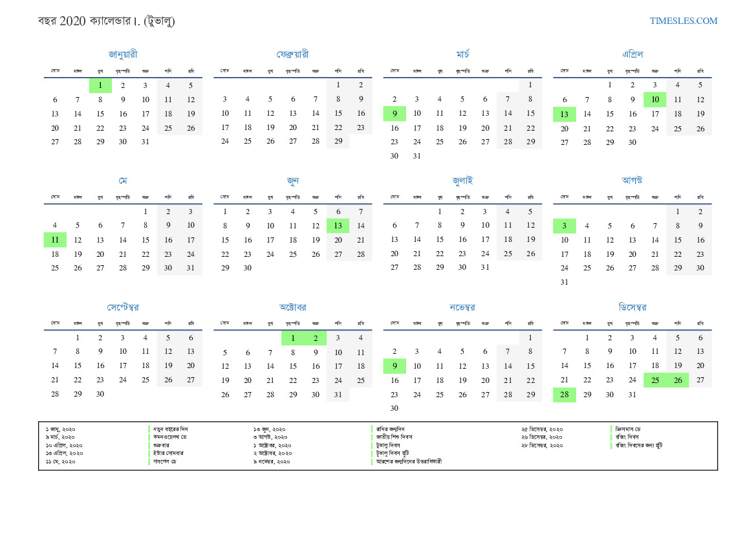Open the TIMESLES.COM link

pos(684,21)
